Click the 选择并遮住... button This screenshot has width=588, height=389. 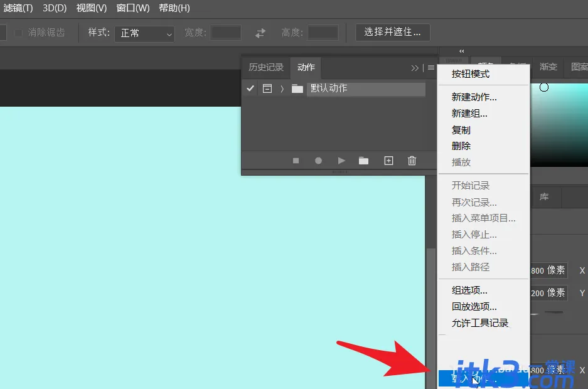393,32
